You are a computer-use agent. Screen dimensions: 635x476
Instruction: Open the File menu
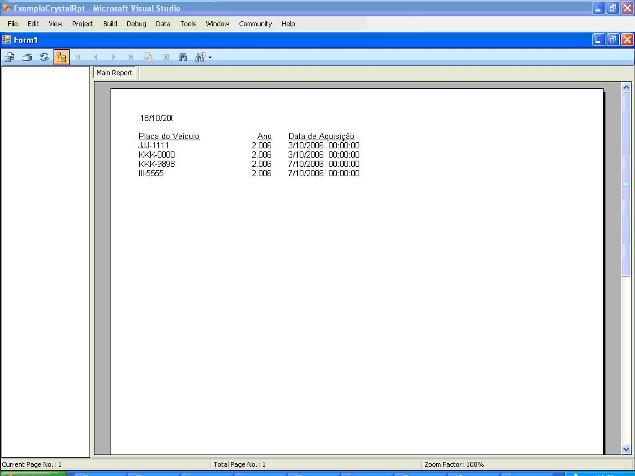tap(13, 23)
